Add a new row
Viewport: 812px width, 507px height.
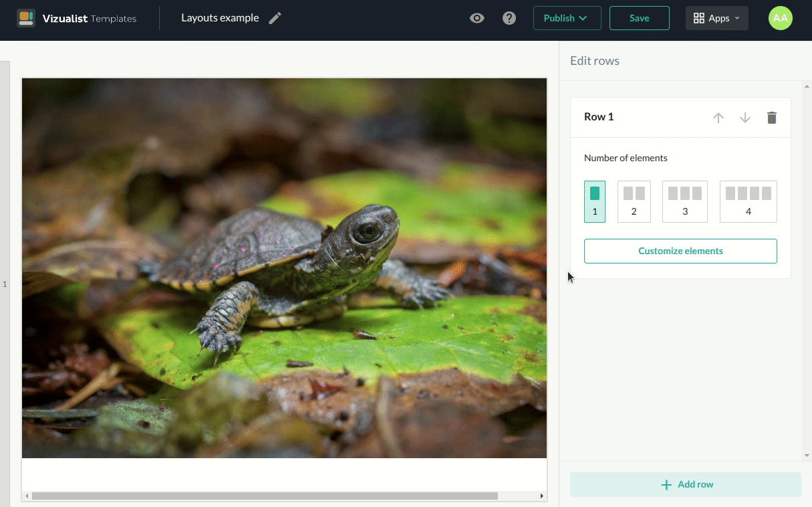tap(685, 484)
